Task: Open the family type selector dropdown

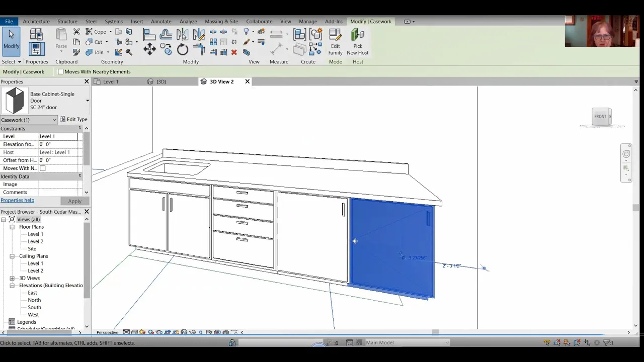Action: [x=87, y=101]
